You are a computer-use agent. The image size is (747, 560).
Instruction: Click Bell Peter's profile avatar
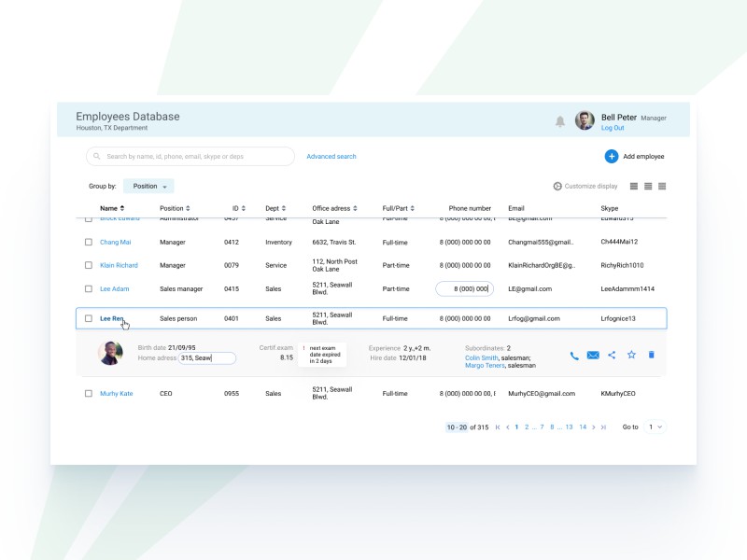[x=585, y=120]
